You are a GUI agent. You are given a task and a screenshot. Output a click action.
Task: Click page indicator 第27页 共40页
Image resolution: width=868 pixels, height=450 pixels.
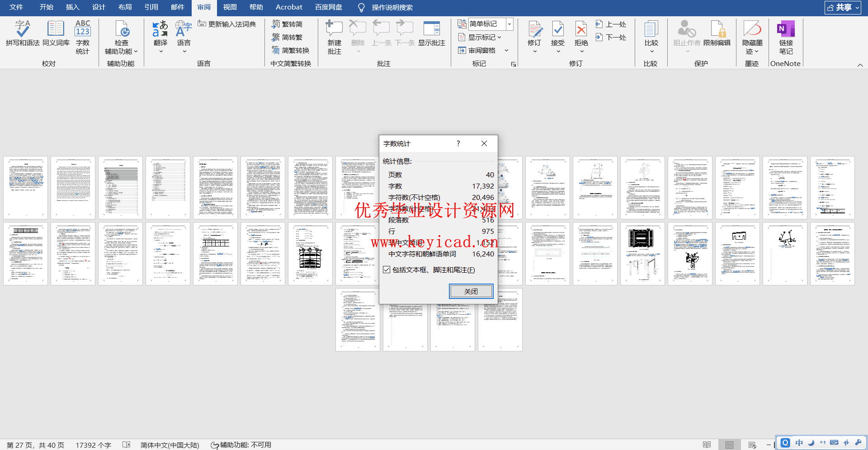35,445
